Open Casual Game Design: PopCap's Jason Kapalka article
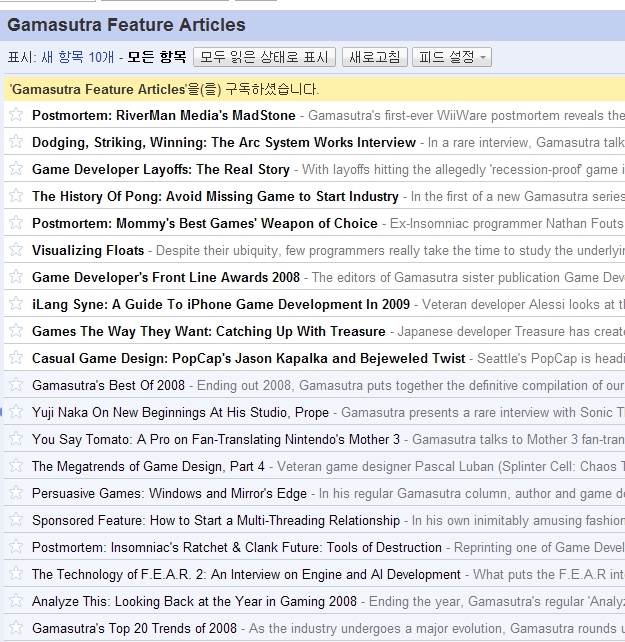 click(249, 359)
